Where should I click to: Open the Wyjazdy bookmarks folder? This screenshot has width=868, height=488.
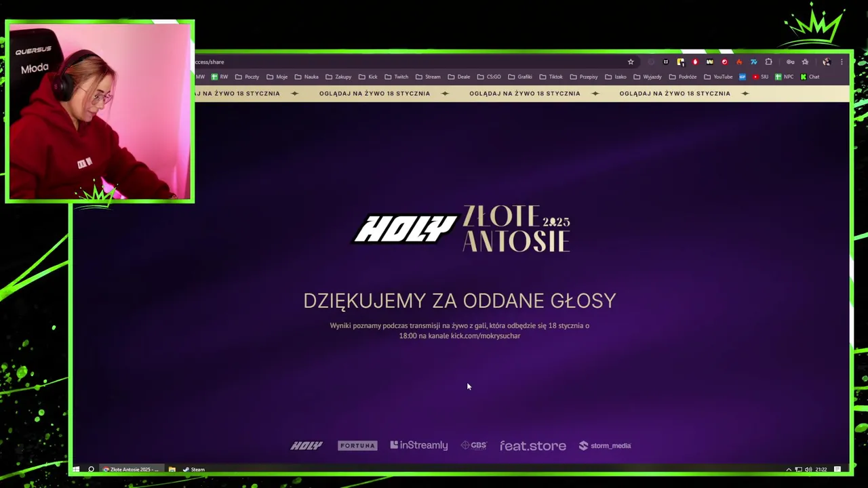coord(648,77)
